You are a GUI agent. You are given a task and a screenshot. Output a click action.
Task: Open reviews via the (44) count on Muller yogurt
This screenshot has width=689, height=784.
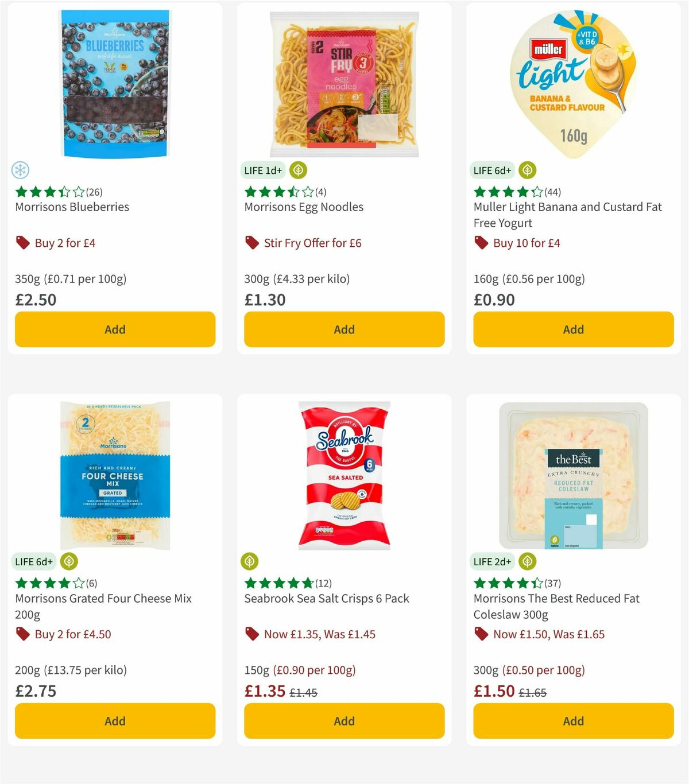[552, 192]
